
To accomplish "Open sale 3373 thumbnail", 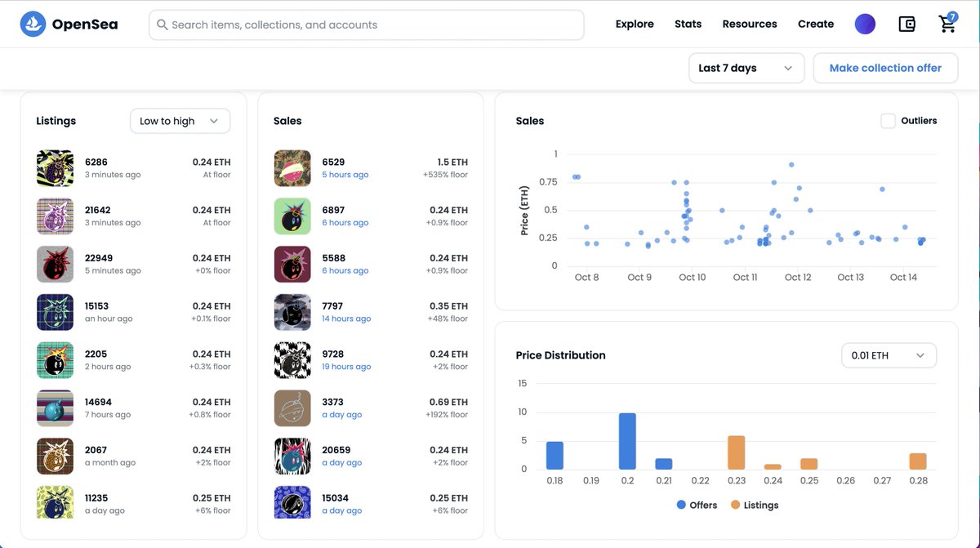I will coord(292,408).
